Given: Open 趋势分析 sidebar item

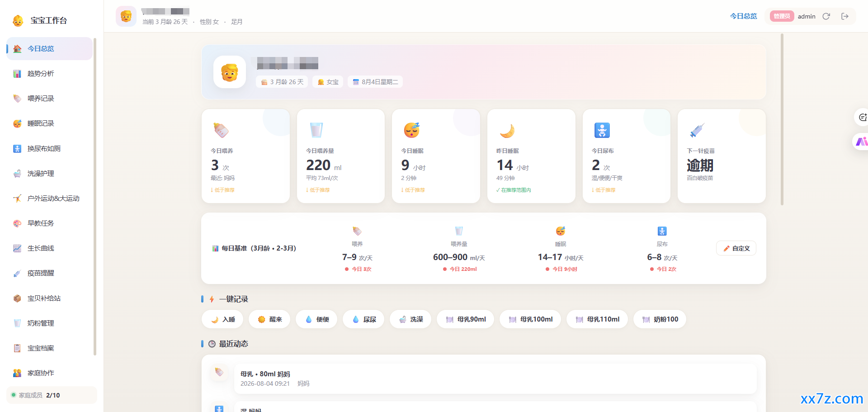Looking at the screenshot, I should 49,73.
